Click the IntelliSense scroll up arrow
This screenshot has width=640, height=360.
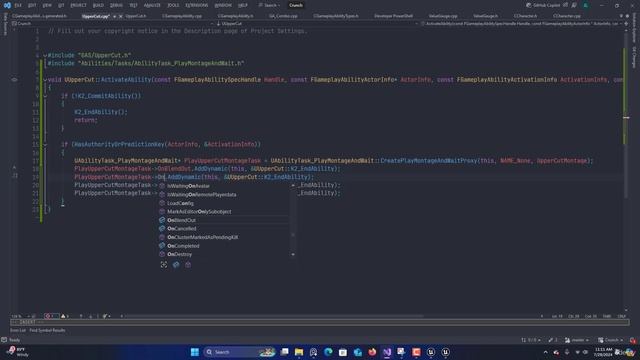[x=293, y=185]
